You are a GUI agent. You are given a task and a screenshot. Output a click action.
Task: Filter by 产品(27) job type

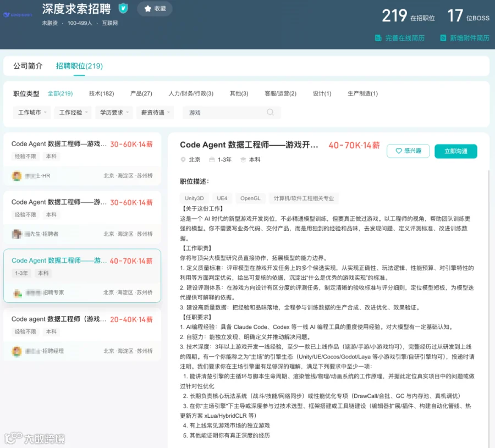point(141,93)
